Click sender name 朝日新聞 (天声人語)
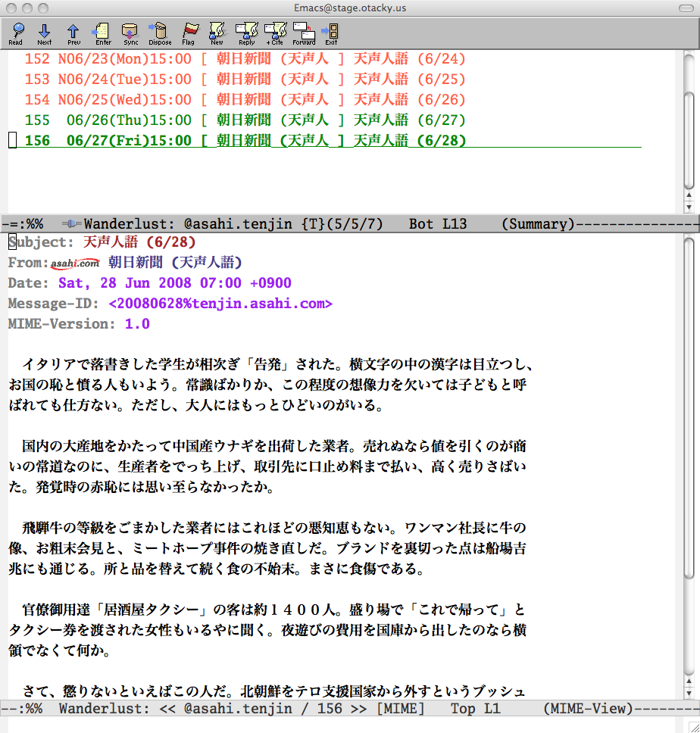 (175, 263)
